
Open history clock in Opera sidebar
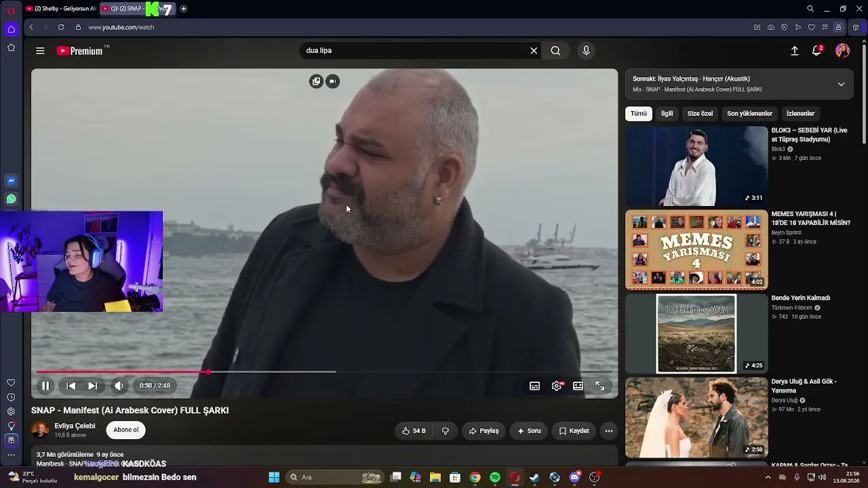coord(11,397)
